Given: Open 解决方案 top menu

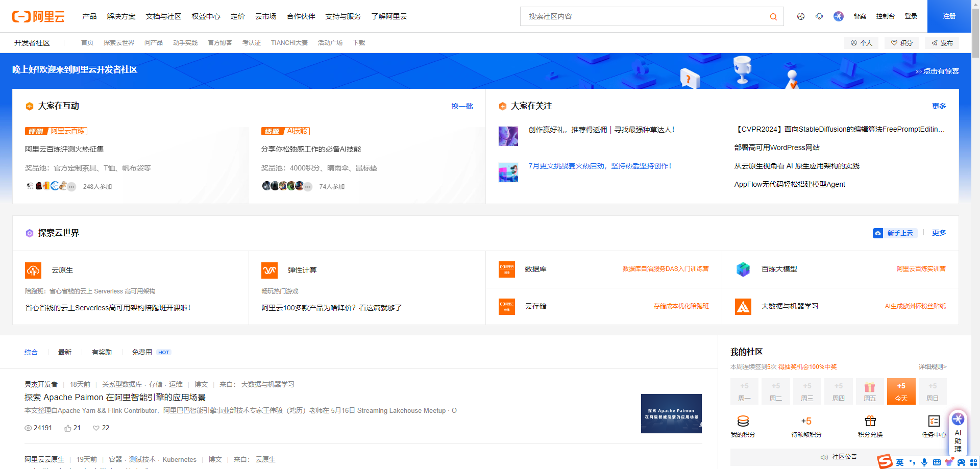Looking at the screenshot, I should [x=121, y=16].
